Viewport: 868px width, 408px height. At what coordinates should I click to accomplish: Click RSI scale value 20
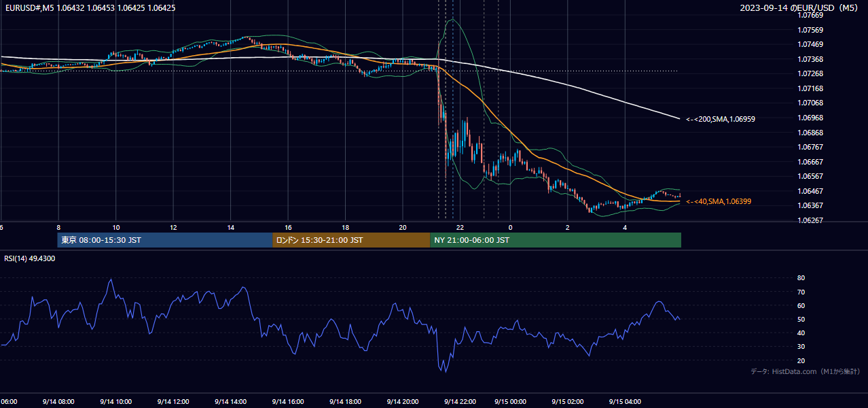coord(801,360)
